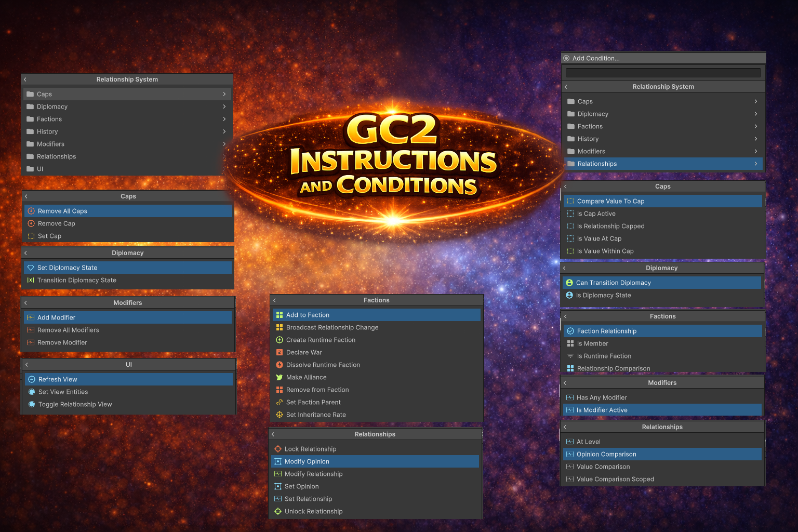Click the Set Diplomacy State icon
Viewport: 798px width, 532px height.
pyautogui.click(x=31, y=268)
